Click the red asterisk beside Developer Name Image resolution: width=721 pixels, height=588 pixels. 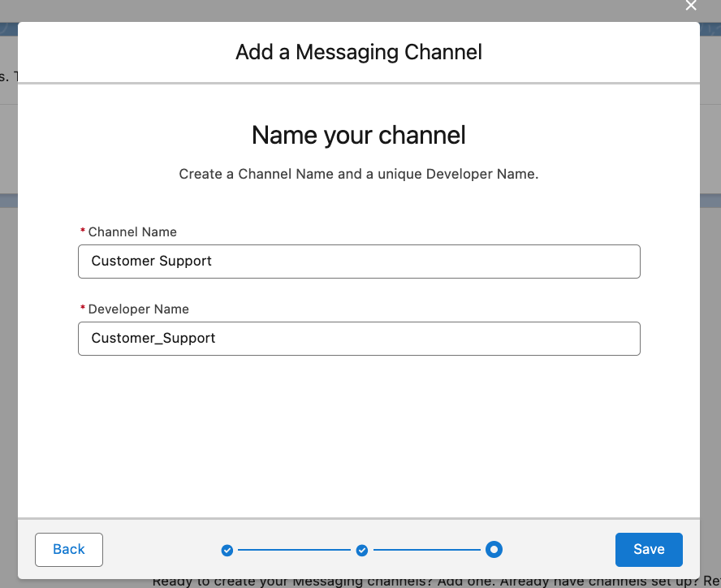(82, 309)
